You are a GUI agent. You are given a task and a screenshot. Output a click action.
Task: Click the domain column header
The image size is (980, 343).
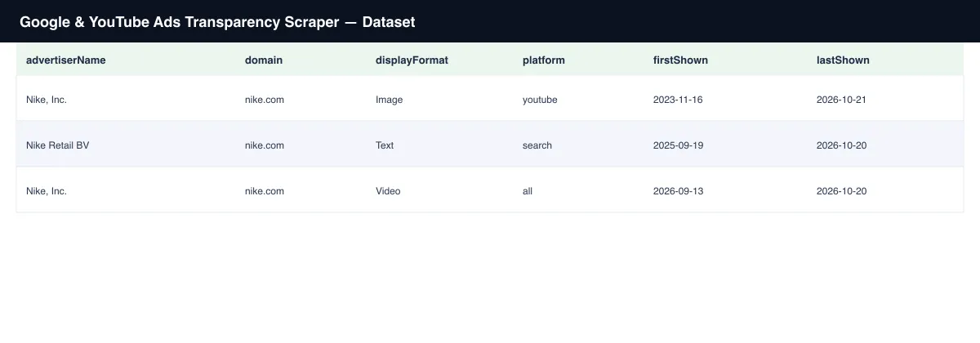tap(264, 60)
